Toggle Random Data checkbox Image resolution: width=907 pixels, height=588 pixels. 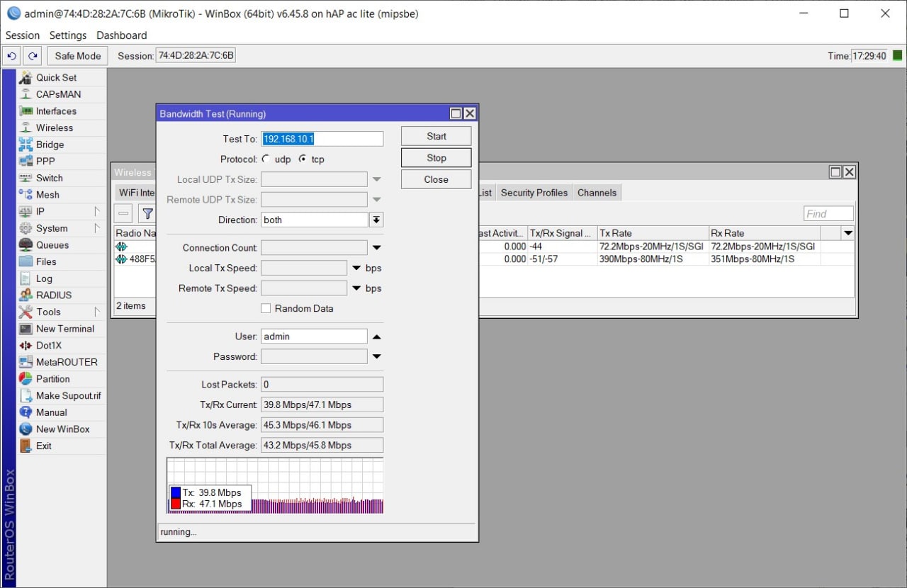pos(266,308)
